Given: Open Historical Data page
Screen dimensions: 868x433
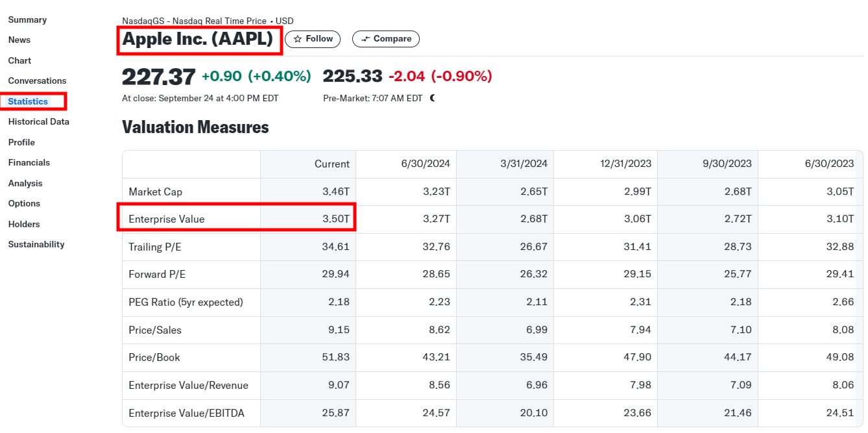Looking at the screenshot, I should [38, 121].
